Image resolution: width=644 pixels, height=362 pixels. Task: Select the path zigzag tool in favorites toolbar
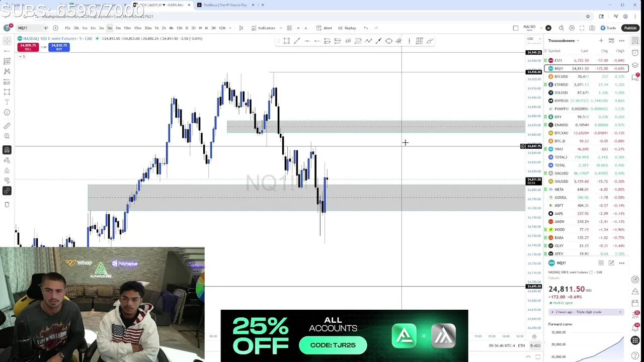click(x=368, y=41)
